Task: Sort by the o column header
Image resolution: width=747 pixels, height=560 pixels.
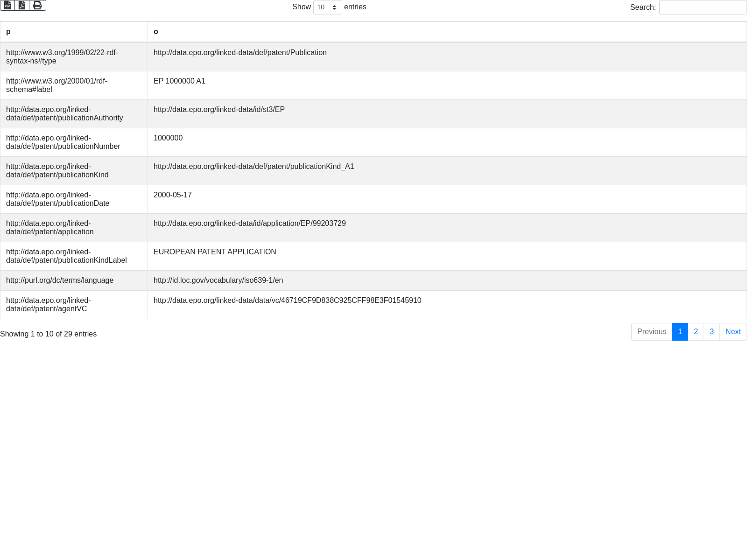Action: 447,32
